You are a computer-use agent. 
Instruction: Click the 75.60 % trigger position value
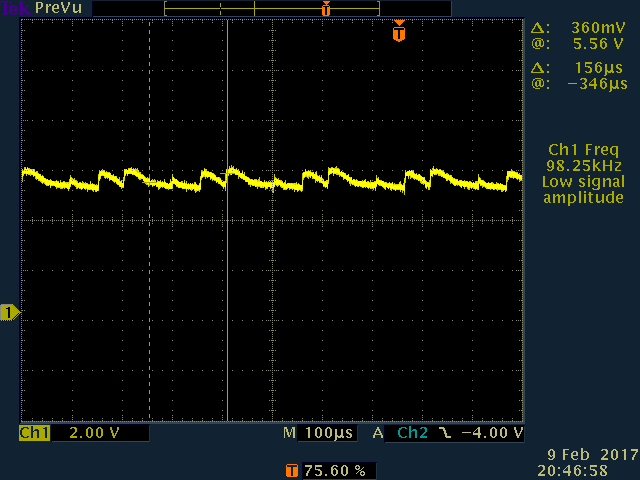coord(335,471)
